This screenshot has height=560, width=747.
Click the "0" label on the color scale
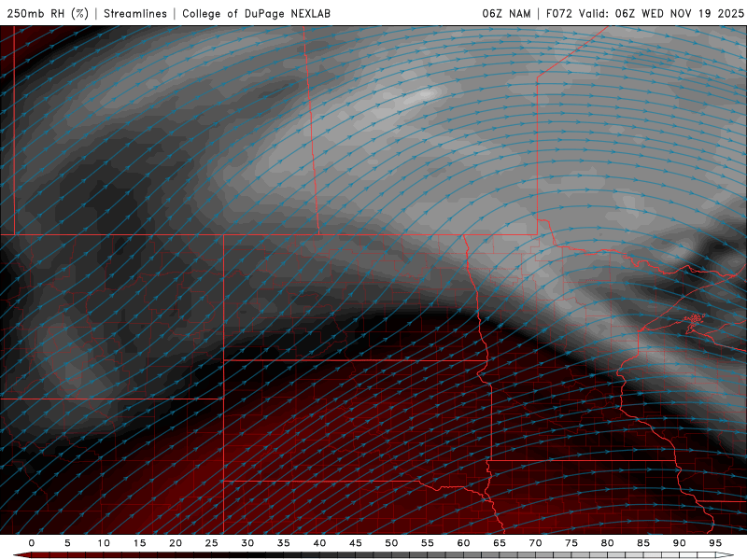click(x=32, y=543)
